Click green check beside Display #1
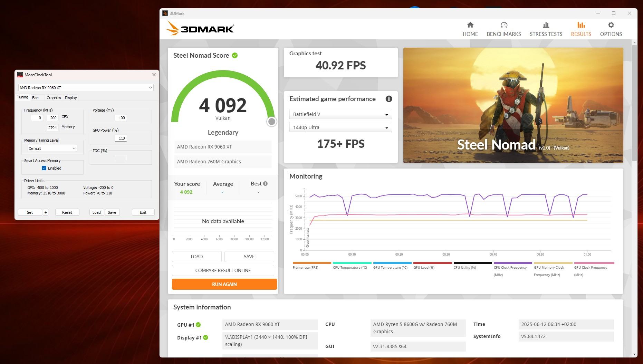Image resolution: width=643 pixels, height=364 pixels. [205, 337]
